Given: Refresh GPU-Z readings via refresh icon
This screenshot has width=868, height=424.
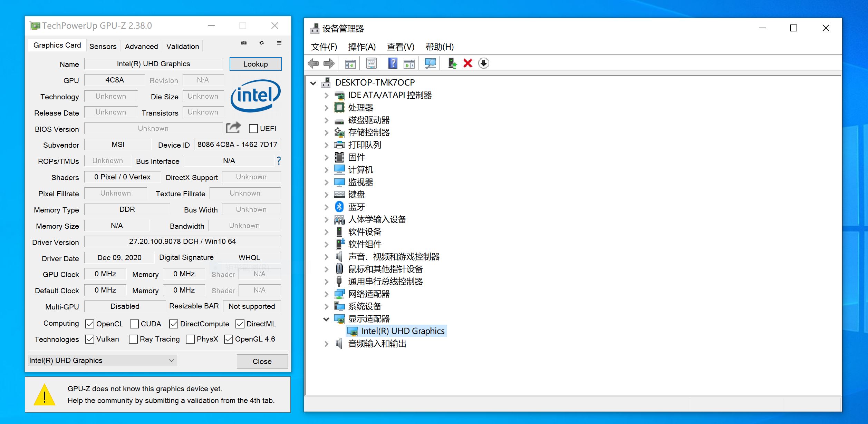Looking at the screenshot, I should [261, 42].
